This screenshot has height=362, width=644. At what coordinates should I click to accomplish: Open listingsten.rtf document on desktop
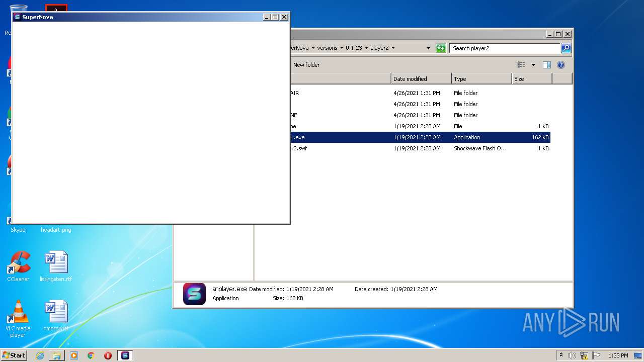pyautogui.click(x=56, y=266)
